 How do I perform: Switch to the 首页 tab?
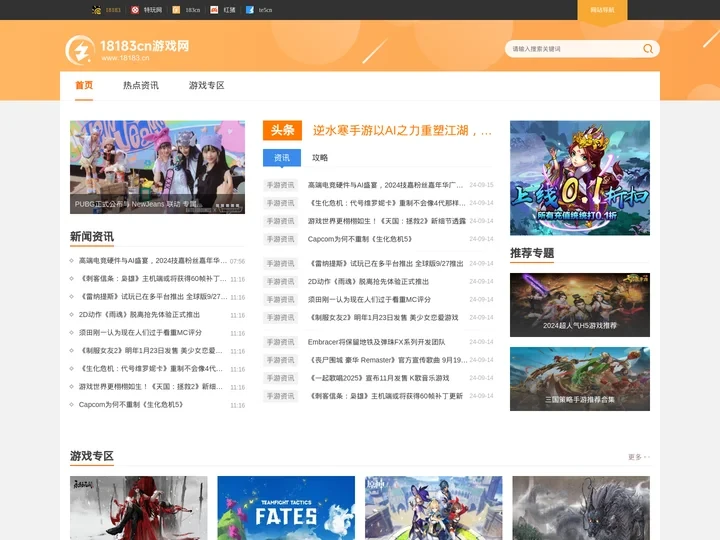pos(84,85)
